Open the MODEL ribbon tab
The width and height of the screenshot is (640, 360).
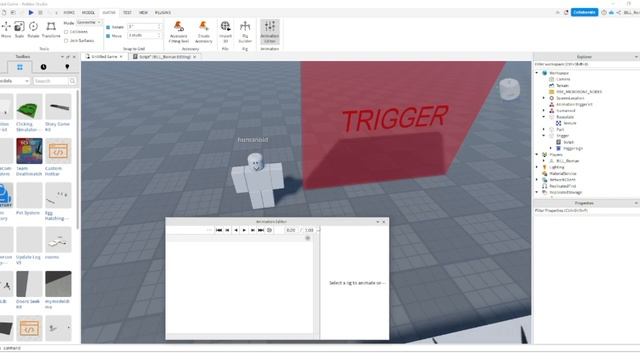[88, 13]
